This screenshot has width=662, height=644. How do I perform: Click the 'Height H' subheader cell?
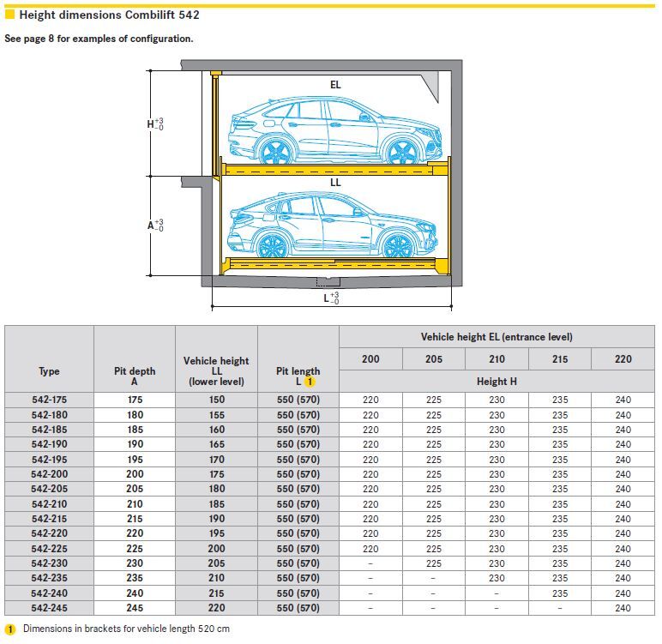tap(496, 382)
